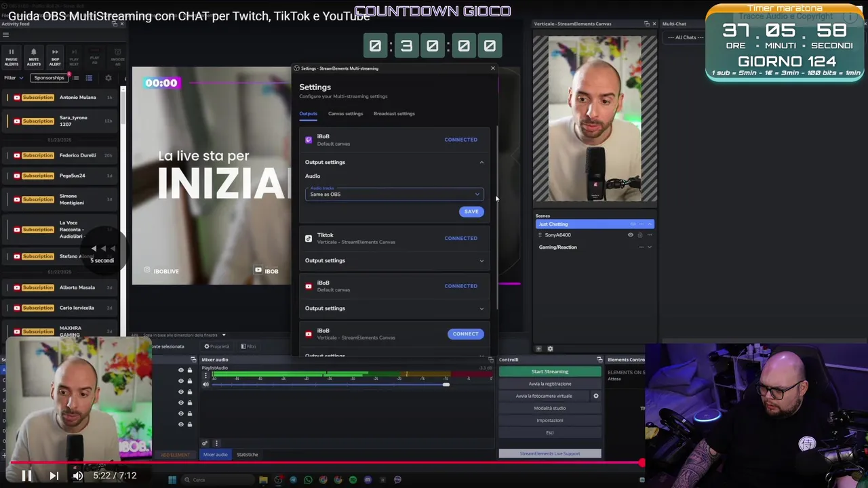
Task: Pause the video with the player button
Action: pos(26,476)
